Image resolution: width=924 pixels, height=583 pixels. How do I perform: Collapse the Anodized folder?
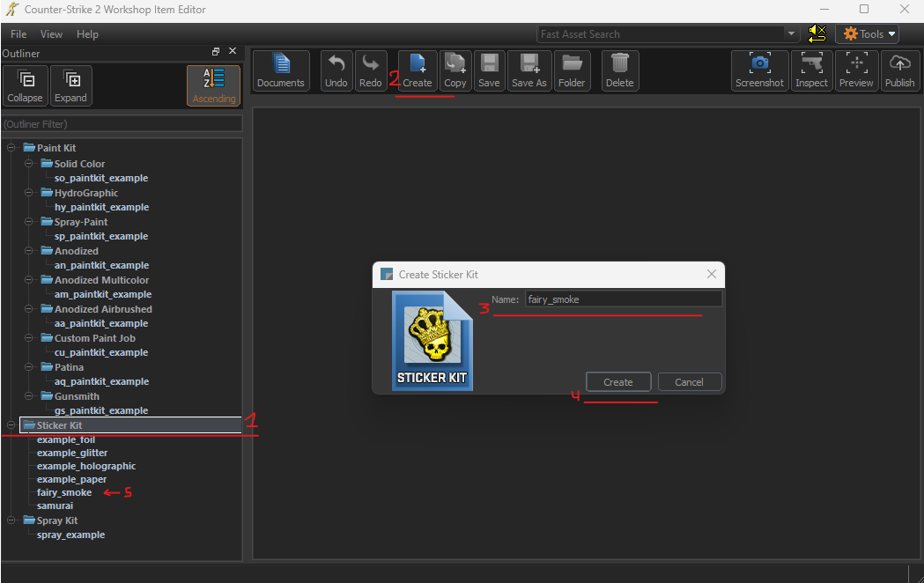pyautogui.click(x=28, y=250)
